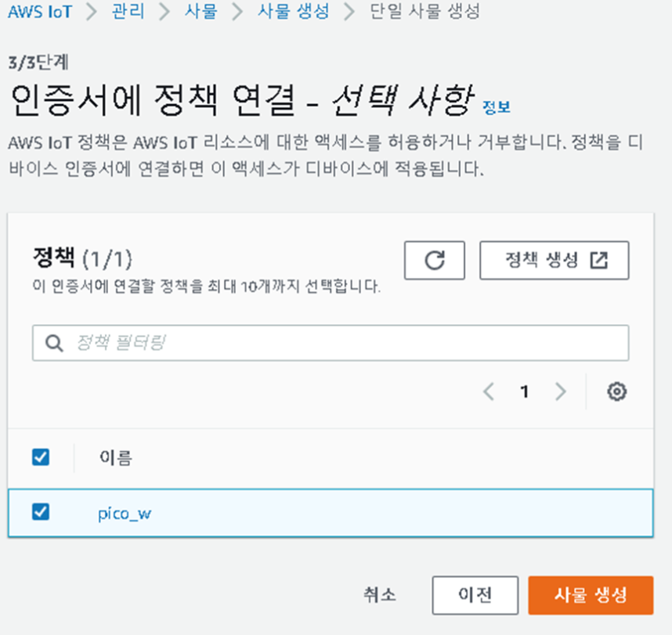Sort by the 이름 column header

(x=116, y=457)
